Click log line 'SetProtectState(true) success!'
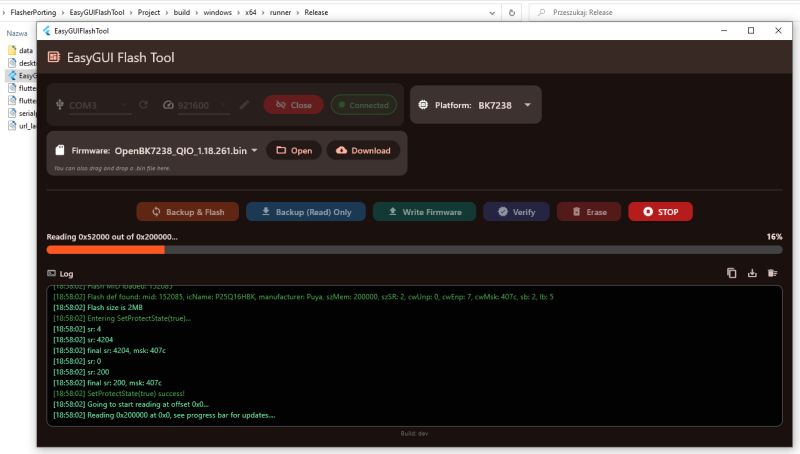The height and width of the screenshot is (454, 800). click(x=119, y=393)
